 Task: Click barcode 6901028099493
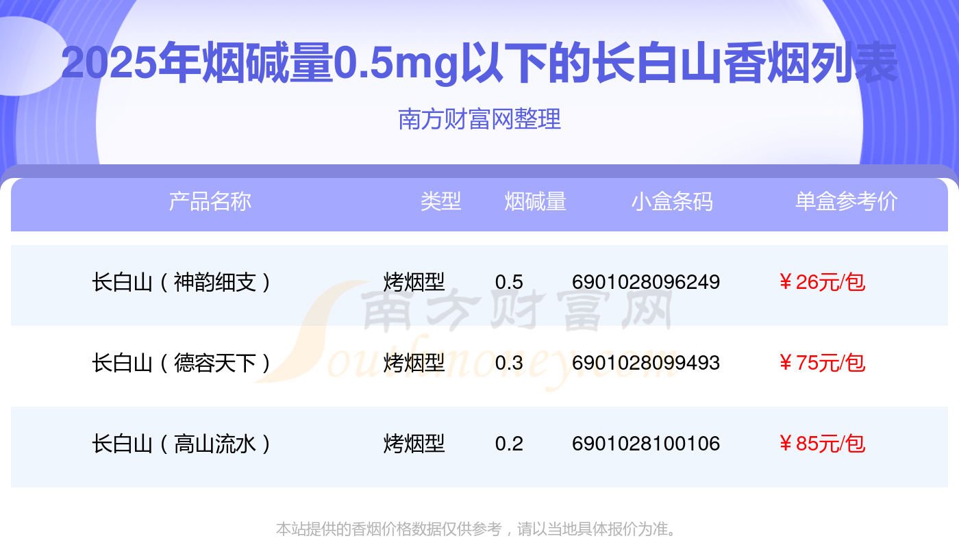click(646, 363)
